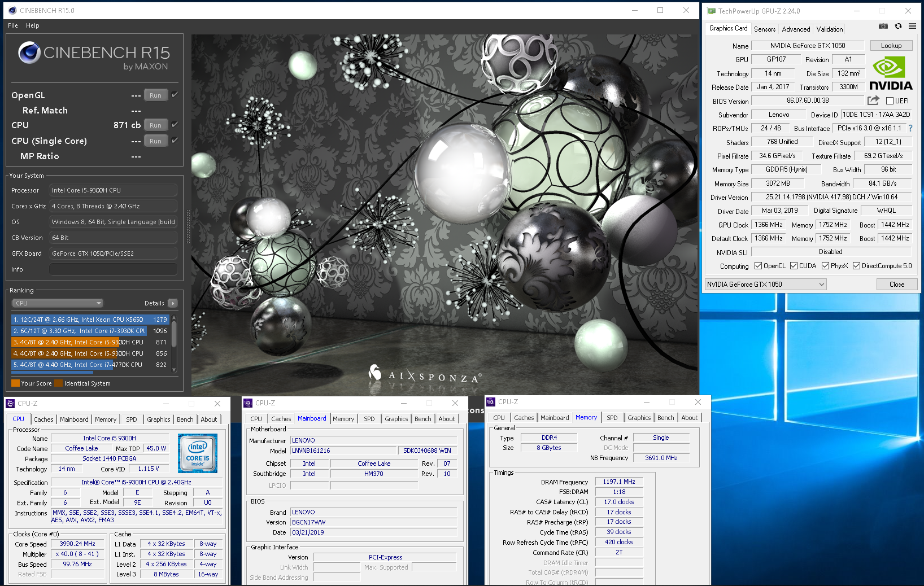Select ranking entry Core i7-3930K

(x=90, y=331)
